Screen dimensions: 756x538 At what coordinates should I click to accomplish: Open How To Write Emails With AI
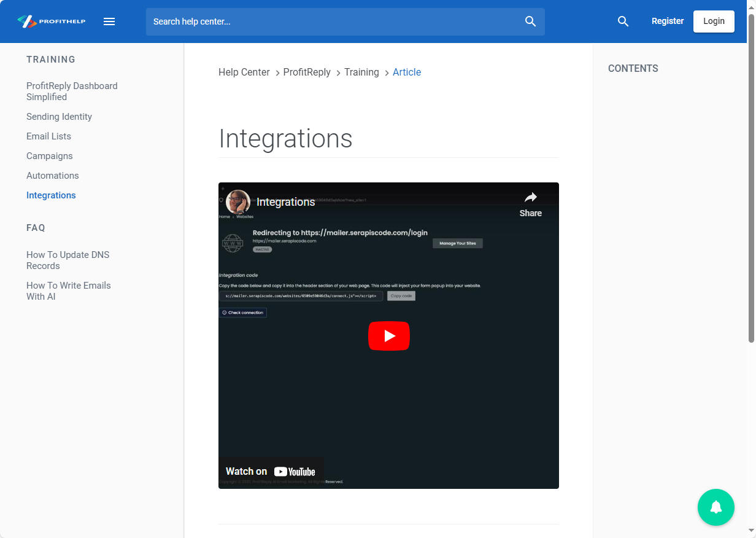(69, 291)
